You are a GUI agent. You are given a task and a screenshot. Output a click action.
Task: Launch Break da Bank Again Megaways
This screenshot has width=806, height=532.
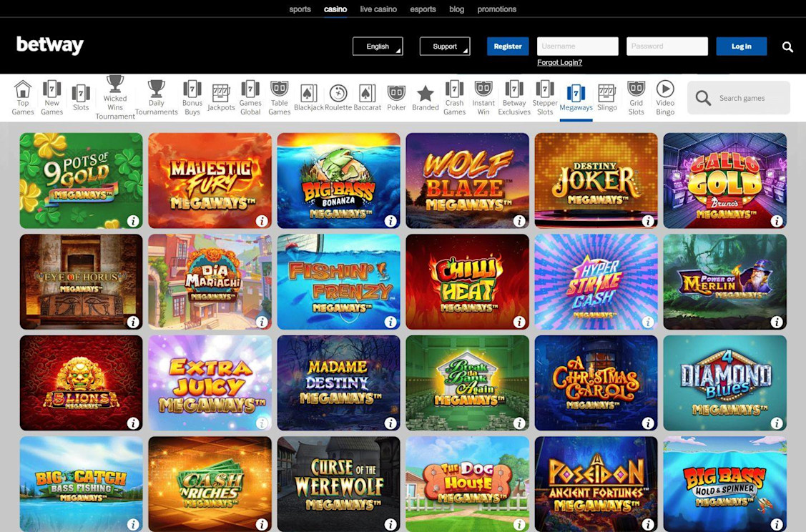[x=467, y=383]
